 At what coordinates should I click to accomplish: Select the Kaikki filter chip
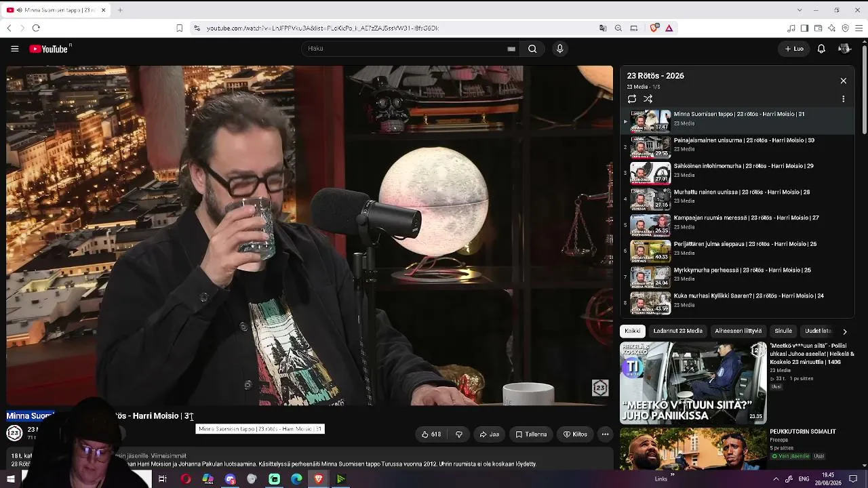coord(632,331)
